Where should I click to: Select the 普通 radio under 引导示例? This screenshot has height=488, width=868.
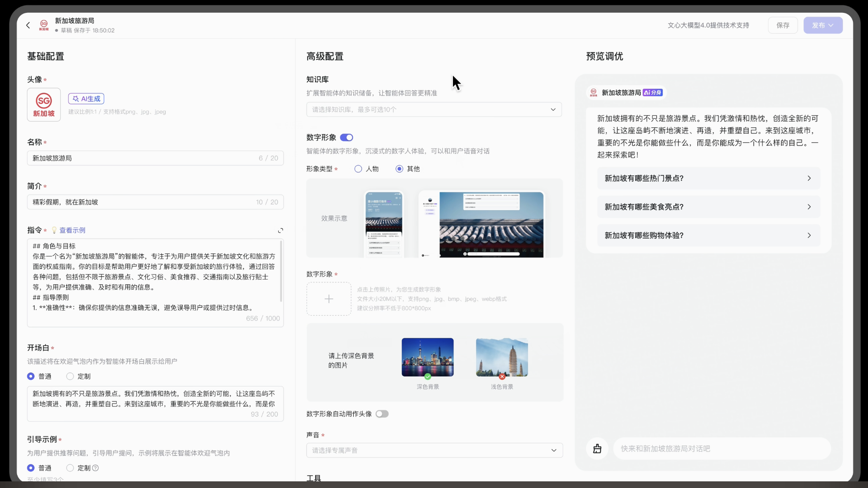31,468
